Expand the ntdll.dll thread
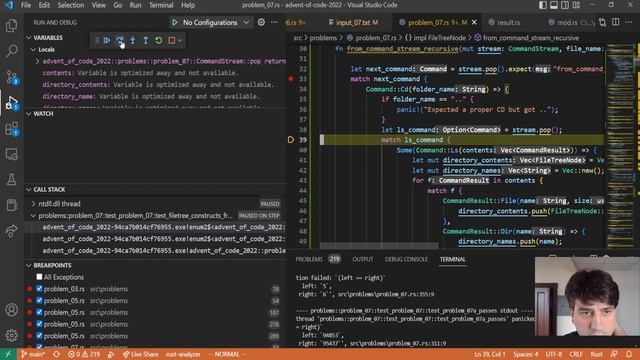 (33, 204)
